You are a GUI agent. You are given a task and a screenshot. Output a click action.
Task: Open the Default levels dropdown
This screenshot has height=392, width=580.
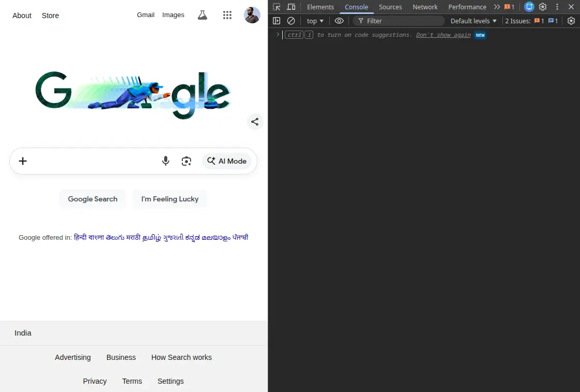[473, 21]
